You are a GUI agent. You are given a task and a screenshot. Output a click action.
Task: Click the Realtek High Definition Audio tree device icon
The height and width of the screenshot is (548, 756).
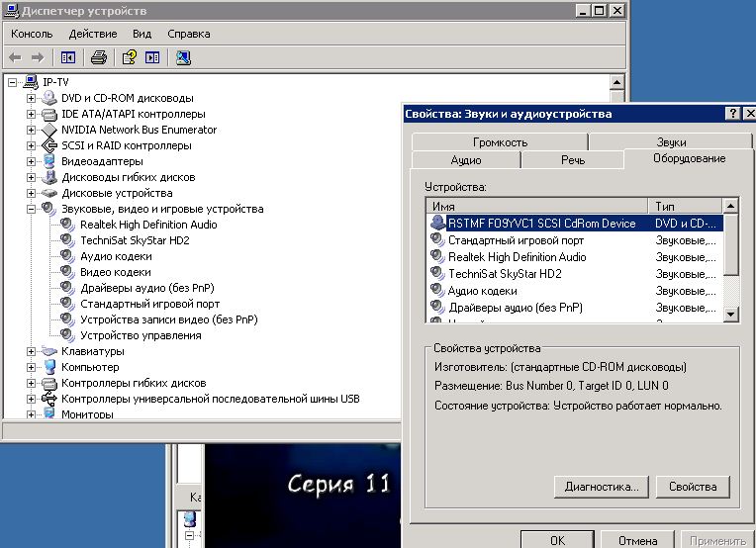click(x=68, y=225)
